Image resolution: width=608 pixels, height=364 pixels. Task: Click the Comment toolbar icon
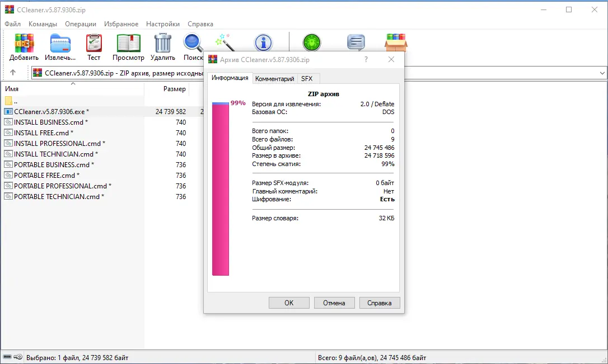pyautogui.click(x=356, y=42)
